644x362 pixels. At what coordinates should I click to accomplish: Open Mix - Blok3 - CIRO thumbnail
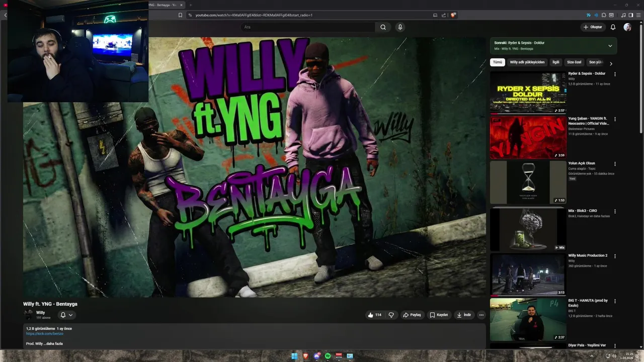pyautogui.click(x=528, y=229)
